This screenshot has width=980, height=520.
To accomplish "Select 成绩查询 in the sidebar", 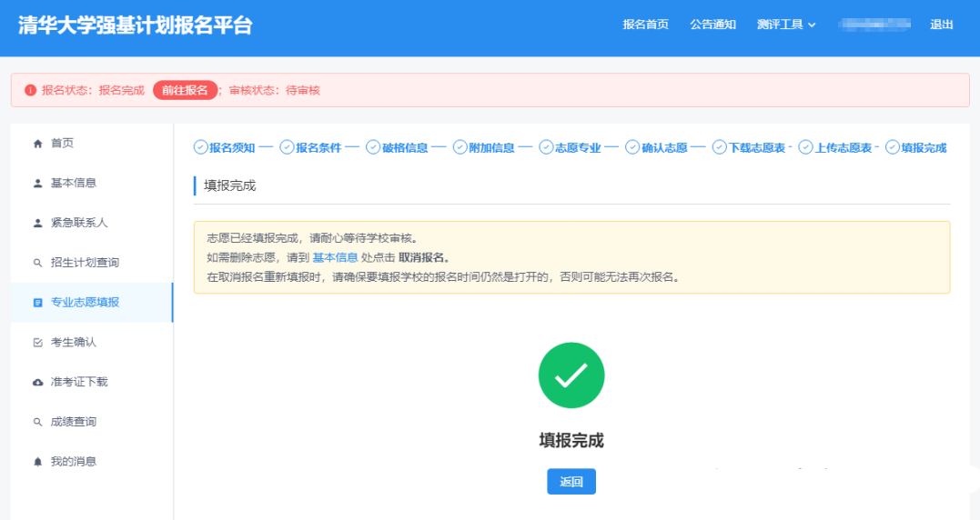I will coord(92,422).
